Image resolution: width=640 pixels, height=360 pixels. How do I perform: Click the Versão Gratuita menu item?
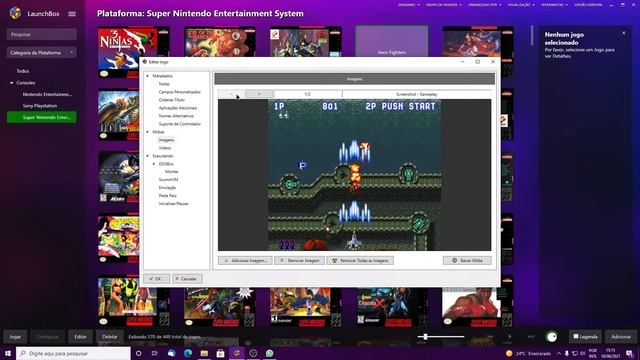[x=588, y=5]
